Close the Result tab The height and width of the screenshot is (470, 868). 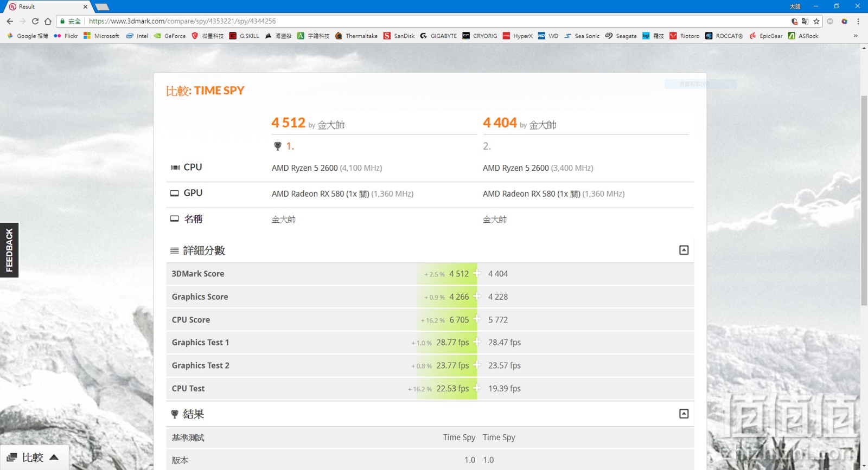tap(85, 7)
